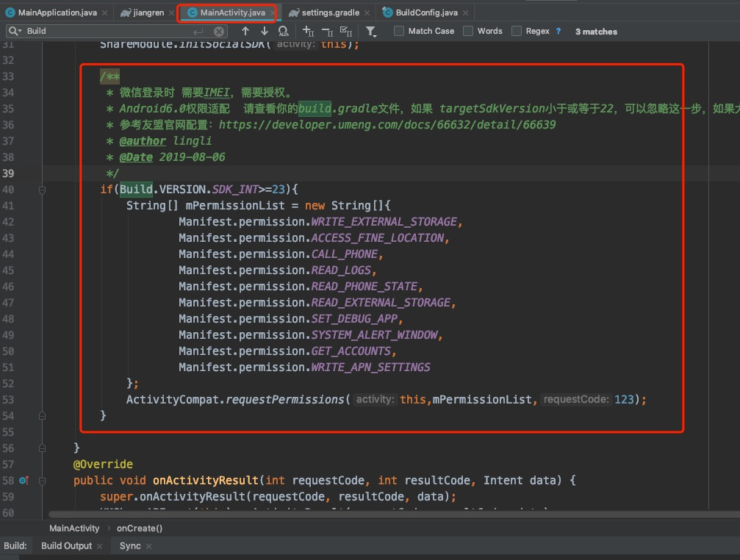Add selection for next occurrence icon
The image size is (740, 560).
pos(308,31)
